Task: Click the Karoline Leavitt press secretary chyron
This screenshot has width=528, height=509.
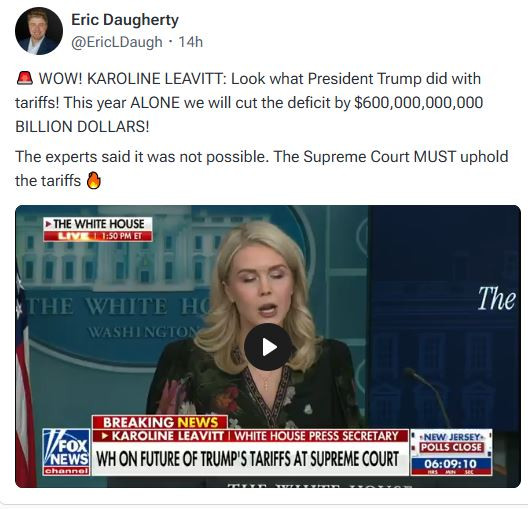Action: coord(250,436)
